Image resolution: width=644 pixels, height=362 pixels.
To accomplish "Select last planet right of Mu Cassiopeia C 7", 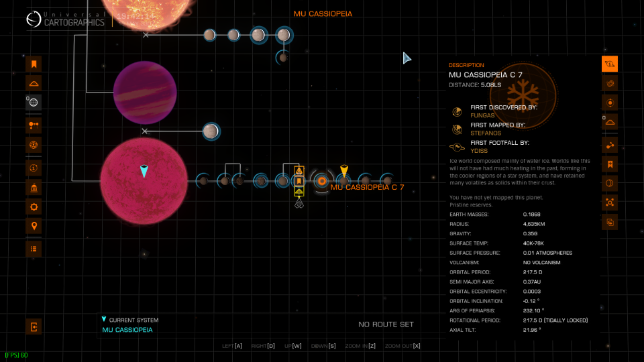I will [x=387, y=181].
